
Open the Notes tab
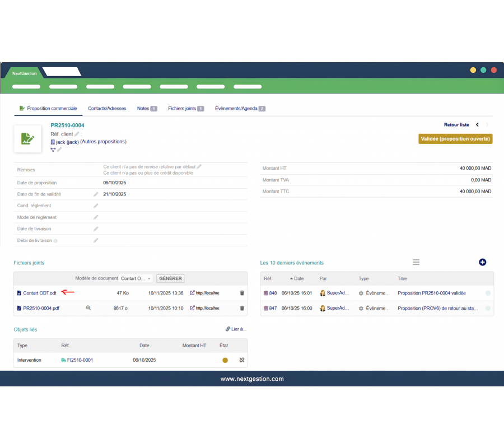143,109
